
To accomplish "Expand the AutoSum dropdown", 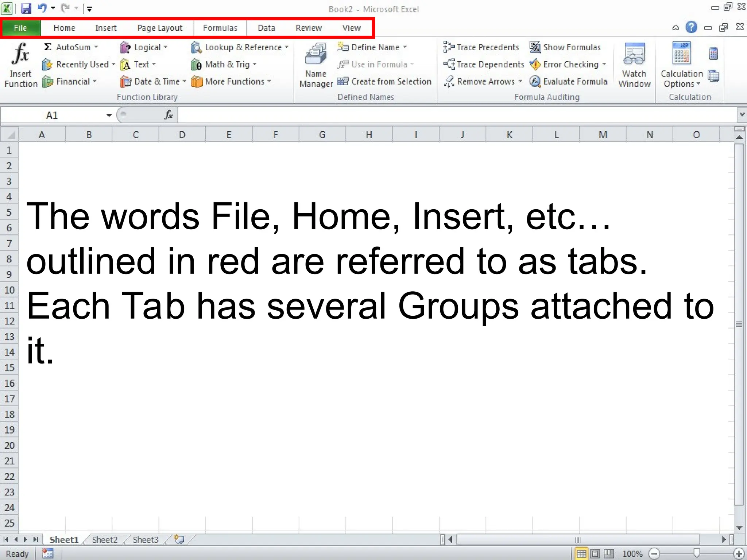I will point(96,47).
